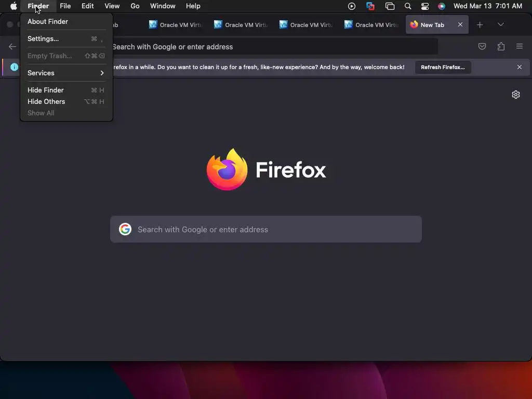The image size is (532, 399).
Task: Dismiss the Refresh Firefox notification bar
Action: [x=520, y=67]
